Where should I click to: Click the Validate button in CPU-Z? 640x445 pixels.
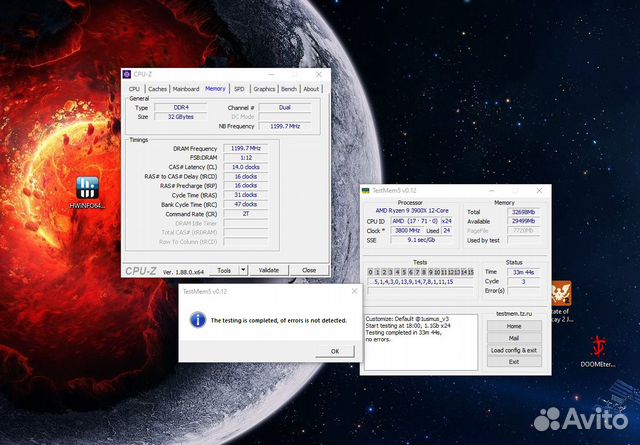tap(269, 270)
